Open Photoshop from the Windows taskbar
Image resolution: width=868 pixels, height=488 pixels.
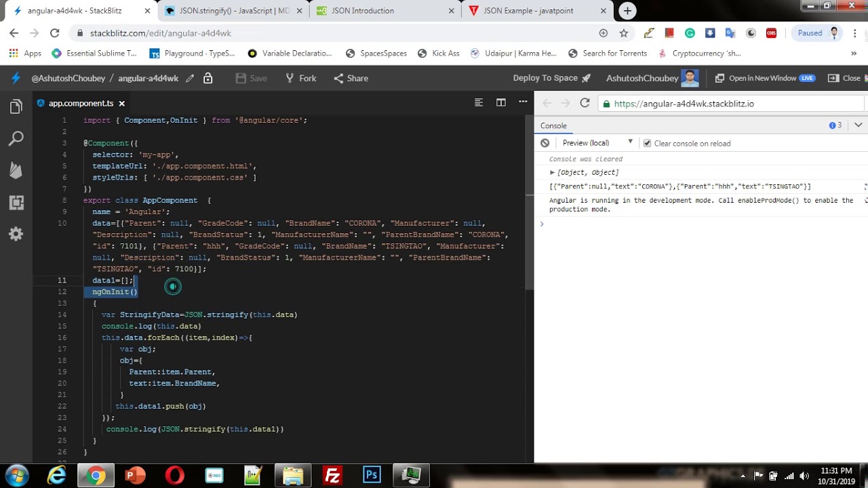(x=372, y=475)
